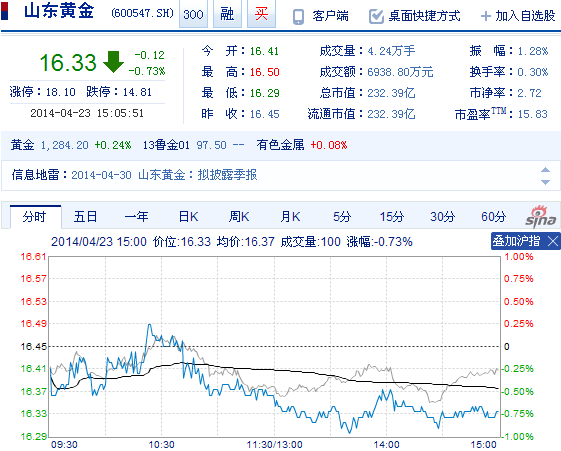Click the timestamp 2014-04-23 15:05:51
The height and width of the screenshot is (451, 561).
pyautogui.click(x=87, y=113)
